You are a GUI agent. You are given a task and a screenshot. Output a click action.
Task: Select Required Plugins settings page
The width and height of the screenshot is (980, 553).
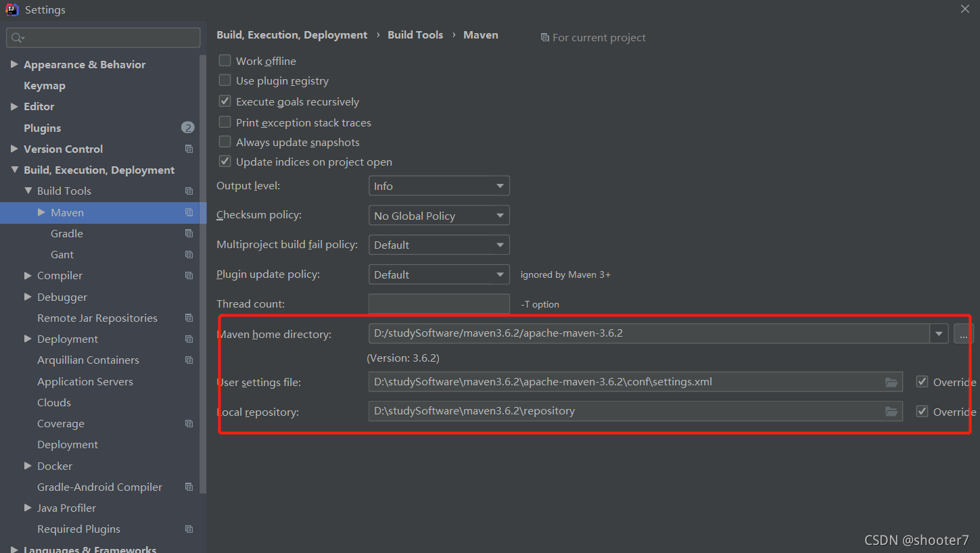pos(78,529)
